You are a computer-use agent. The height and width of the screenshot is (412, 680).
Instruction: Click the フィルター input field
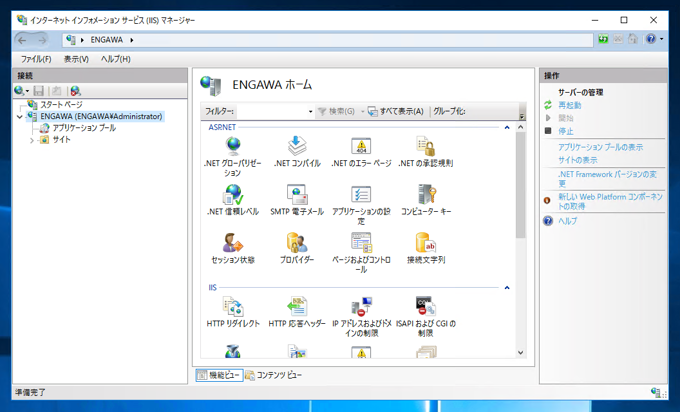pyautogui.click(x=272, y=111)
